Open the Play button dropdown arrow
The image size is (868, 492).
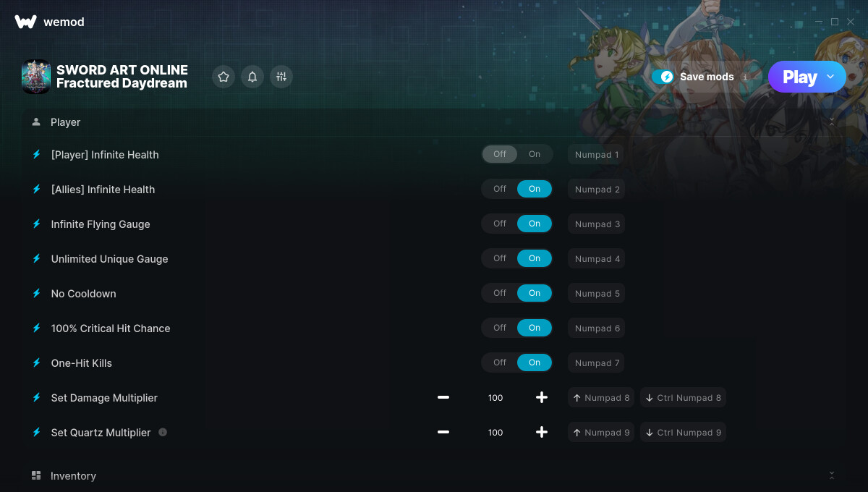pyautogui.click(x=830, y=77)
